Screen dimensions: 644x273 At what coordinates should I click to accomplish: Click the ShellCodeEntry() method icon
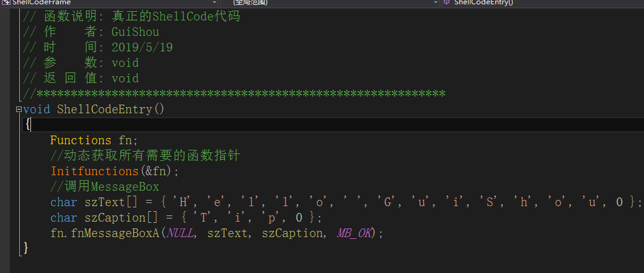447,2
